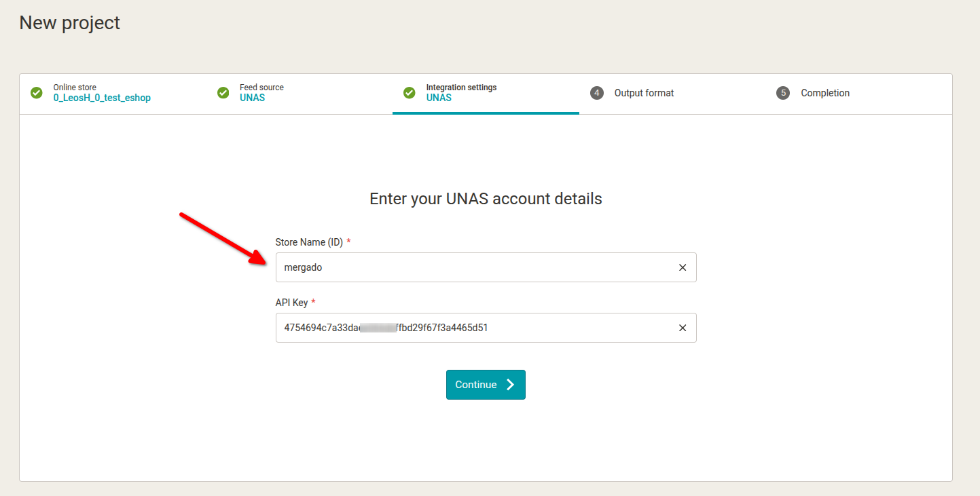Click the UNAS link under Integration settings
Viewport: 980px width, 496px height.
pos(439,98)
